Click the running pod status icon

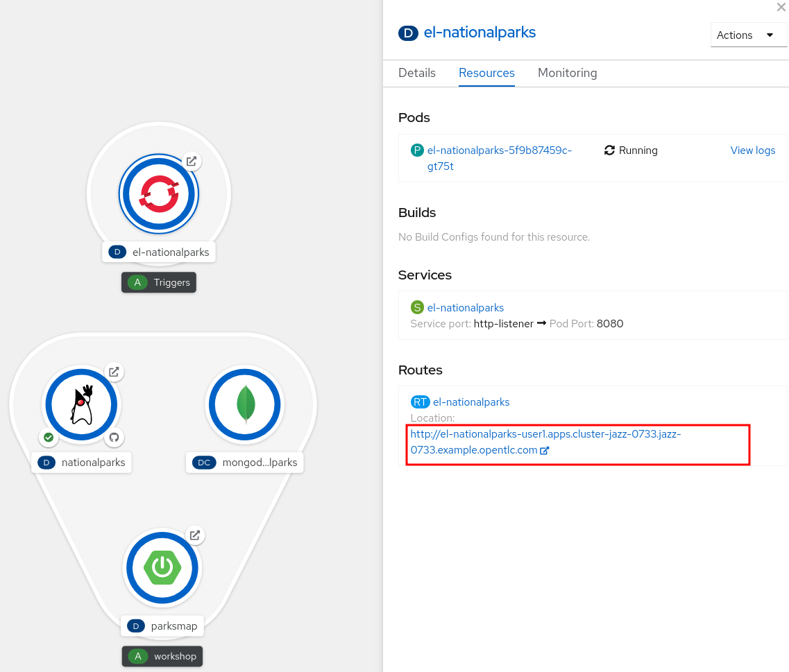coord(609,150)
